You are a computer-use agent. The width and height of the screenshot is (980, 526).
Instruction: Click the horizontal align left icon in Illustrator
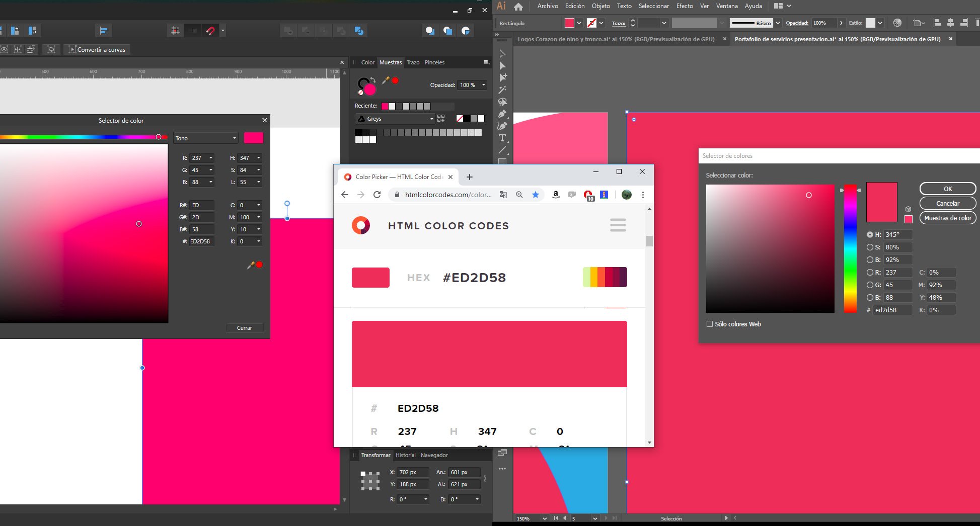[937, 23]
